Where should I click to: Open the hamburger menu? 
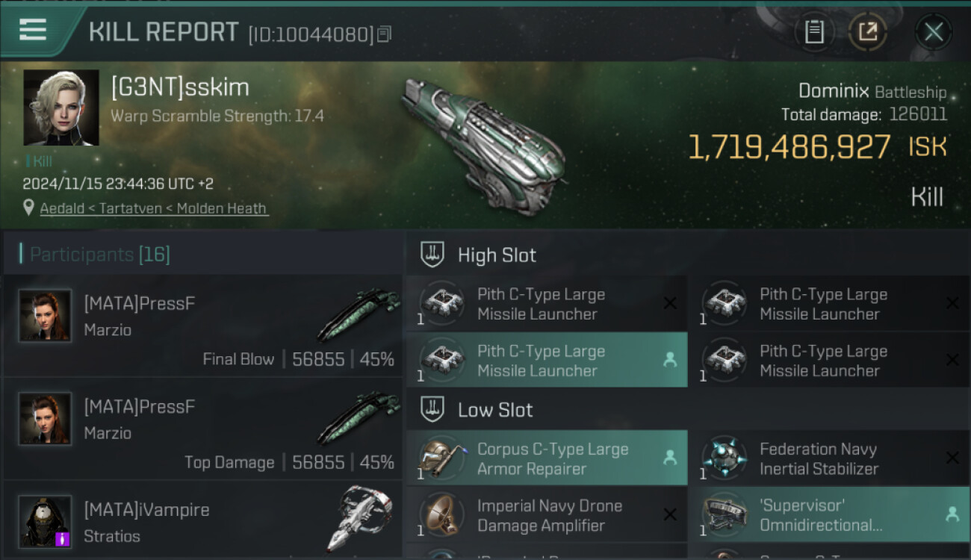[x=33, y=30]
